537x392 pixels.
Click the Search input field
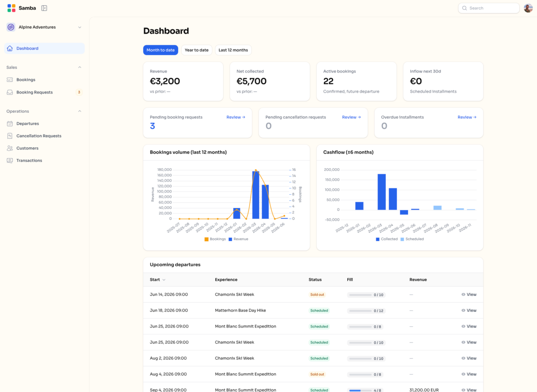[489, 8]
